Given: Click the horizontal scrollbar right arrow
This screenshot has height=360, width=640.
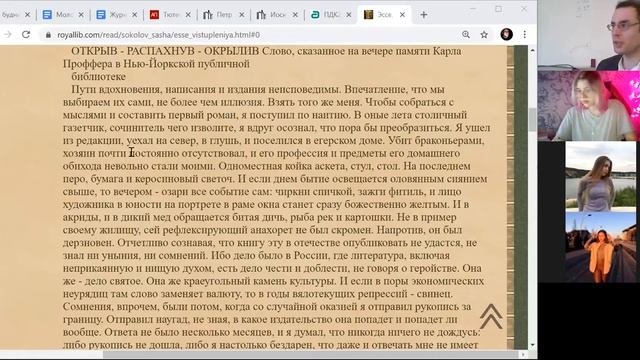Looking at the screenshot, I should (x=523, y=355).
